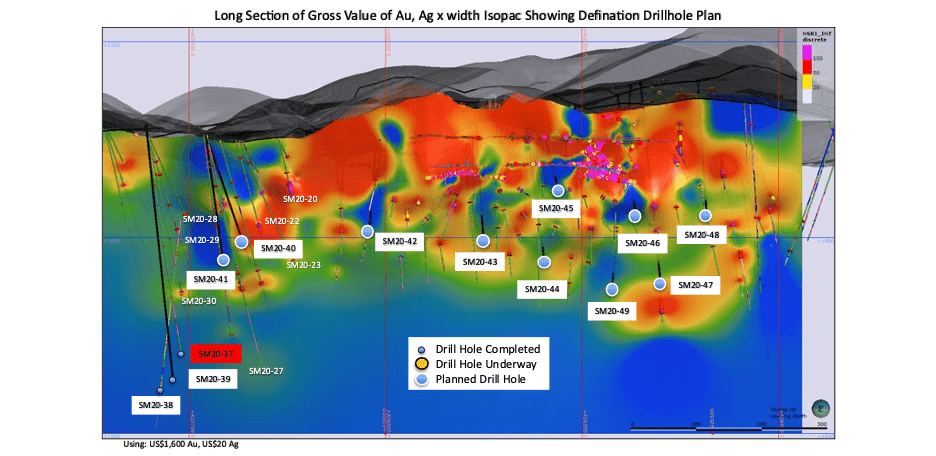Click the 'Drill Hole Completed' legend text
The image size is (936, 456).
[x=488, y=349]
